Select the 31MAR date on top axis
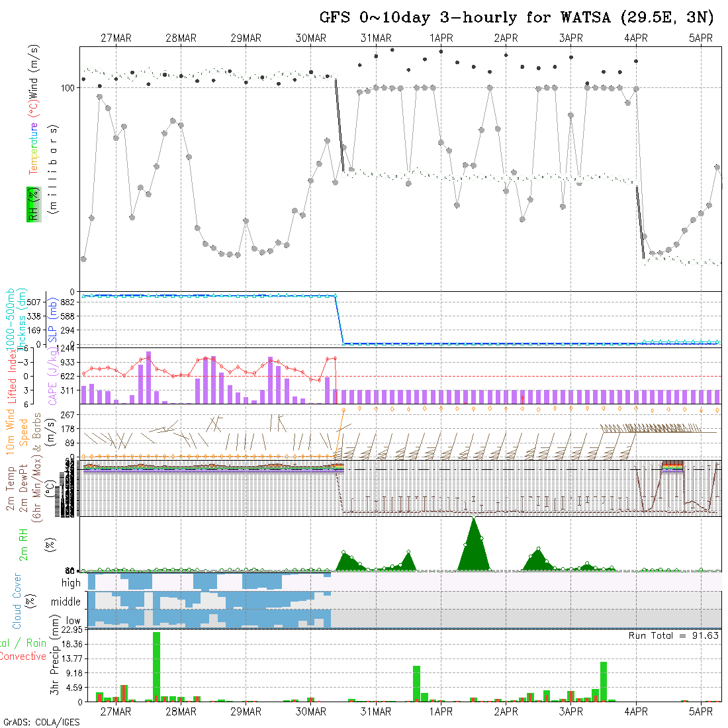This screenshot has width=728, height=728. tap(376, 38)
